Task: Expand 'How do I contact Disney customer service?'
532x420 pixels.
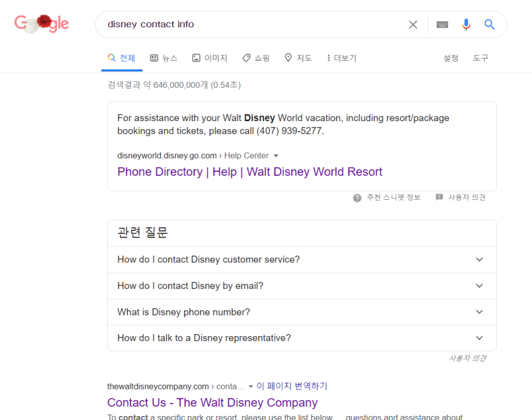Action: pos(302,260)
